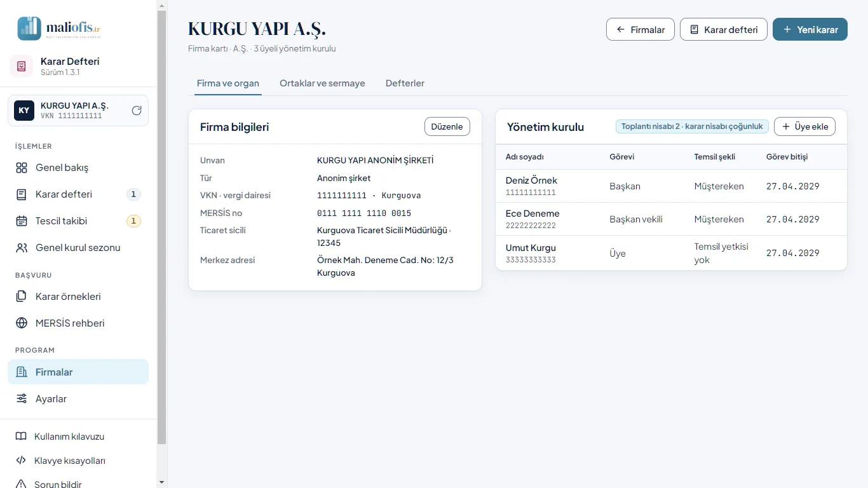This screenshot has width=868, height=488.
Task: Click the Tescil takibi count badge 1
Action: pyautogui.click(x=133, y=221)
